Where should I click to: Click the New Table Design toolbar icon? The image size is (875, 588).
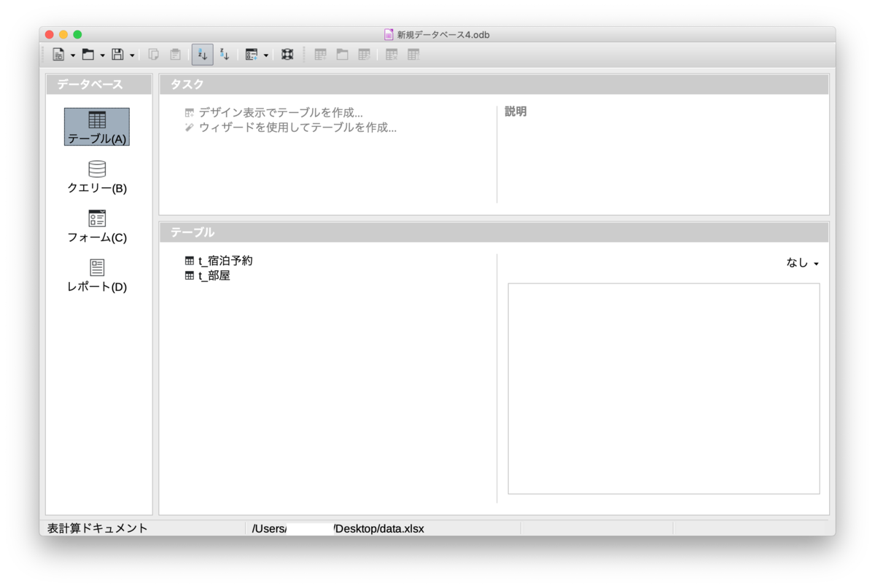(x=320, y=55)
